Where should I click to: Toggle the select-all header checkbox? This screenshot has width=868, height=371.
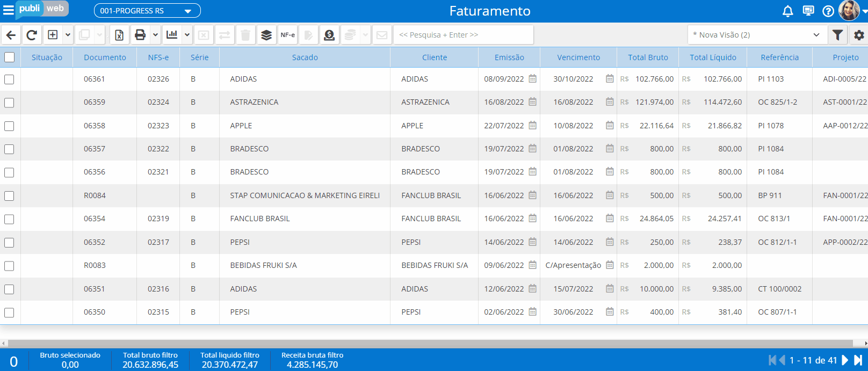[9, 57]
